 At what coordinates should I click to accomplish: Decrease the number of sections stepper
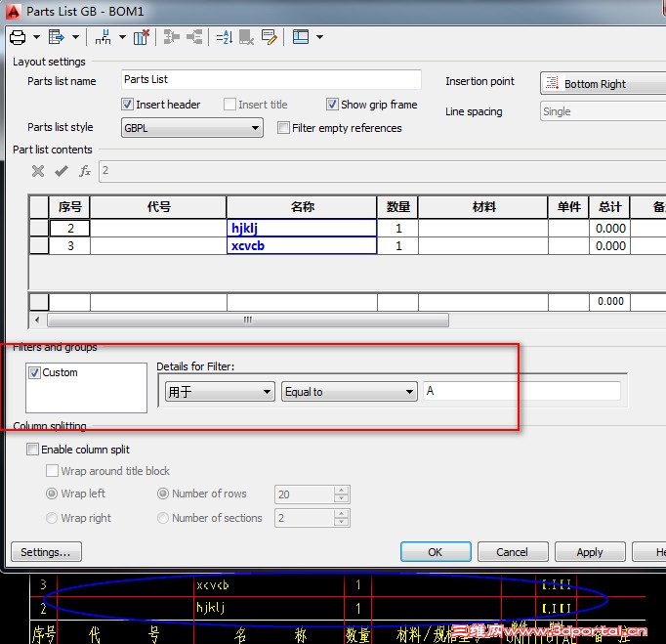coord(341,523)
